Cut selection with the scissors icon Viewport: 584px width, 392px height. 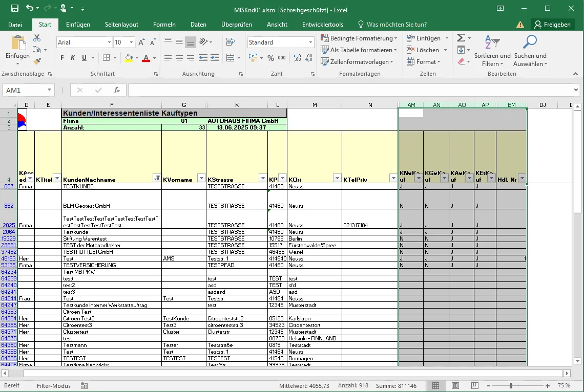click(x=36, y=38)
